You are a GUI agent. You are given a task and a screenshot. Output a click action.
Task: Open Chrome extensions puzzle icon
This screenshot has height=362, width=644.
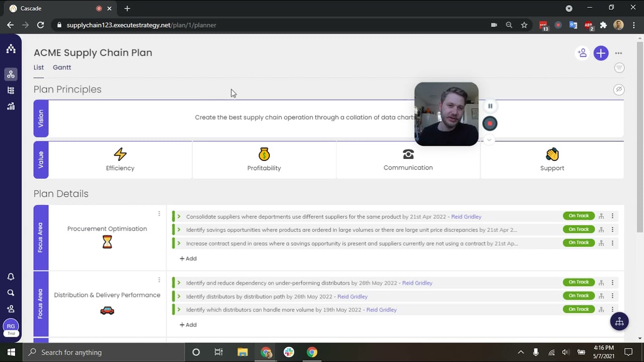(x=603, y=25)
